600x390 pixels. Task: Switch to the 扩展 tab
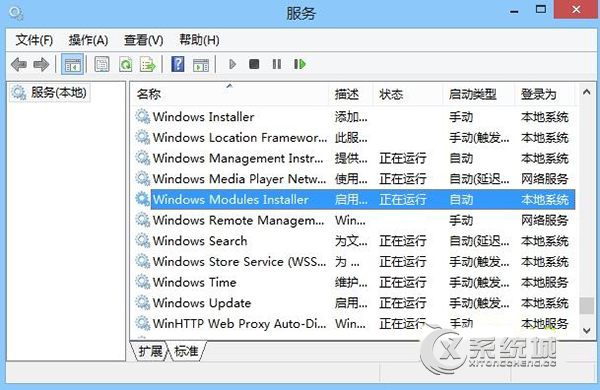coord(150,351)
